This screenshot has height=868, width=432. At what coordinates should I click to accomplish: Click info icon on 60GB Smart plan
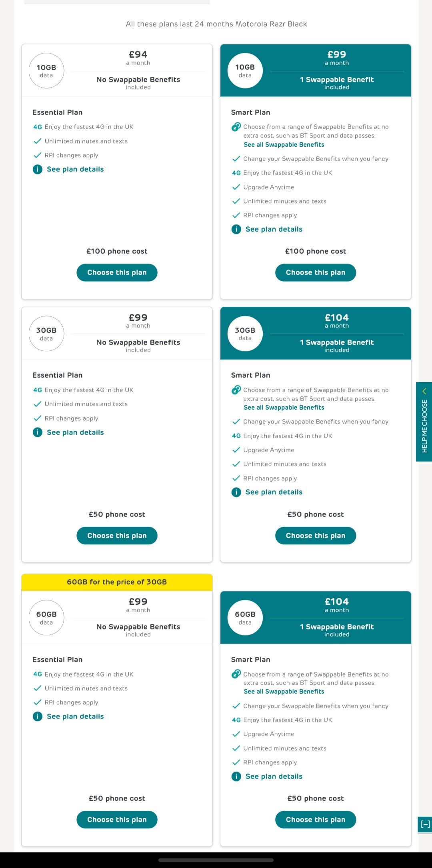[x=236, y=776]
